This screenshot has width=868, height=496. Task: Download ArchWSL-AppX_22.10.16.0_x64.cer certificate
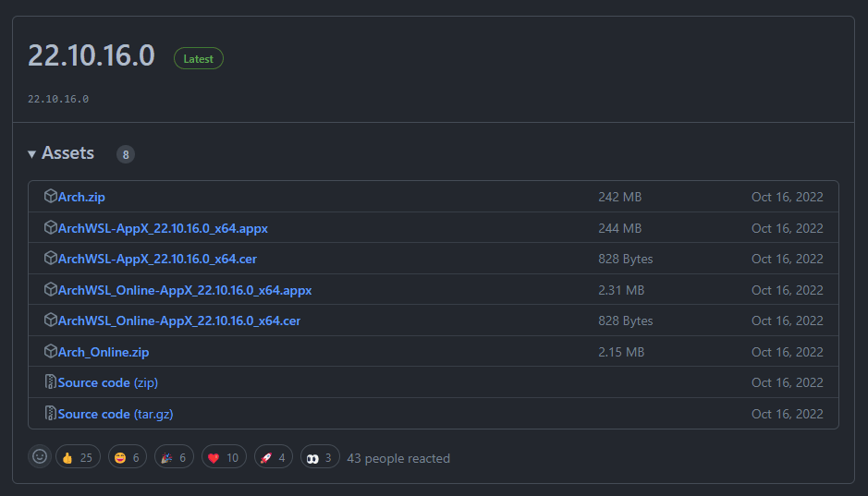click(157, 259)
